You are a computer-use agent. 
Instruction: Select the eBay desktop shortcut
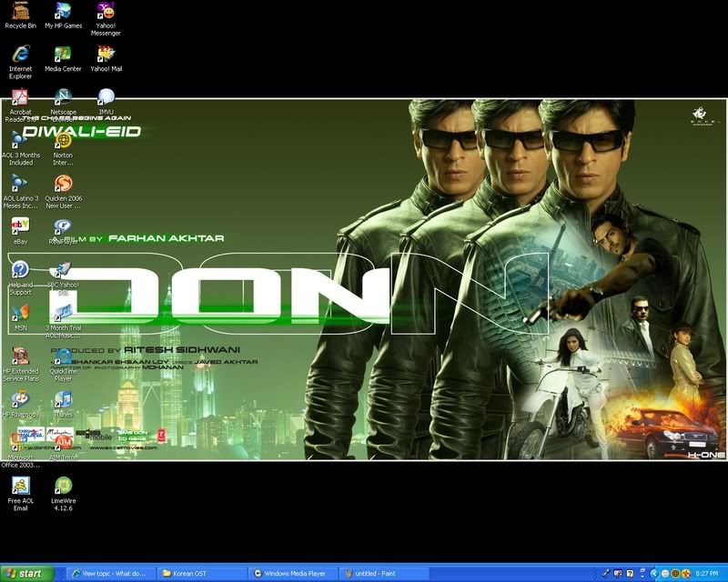20,227
